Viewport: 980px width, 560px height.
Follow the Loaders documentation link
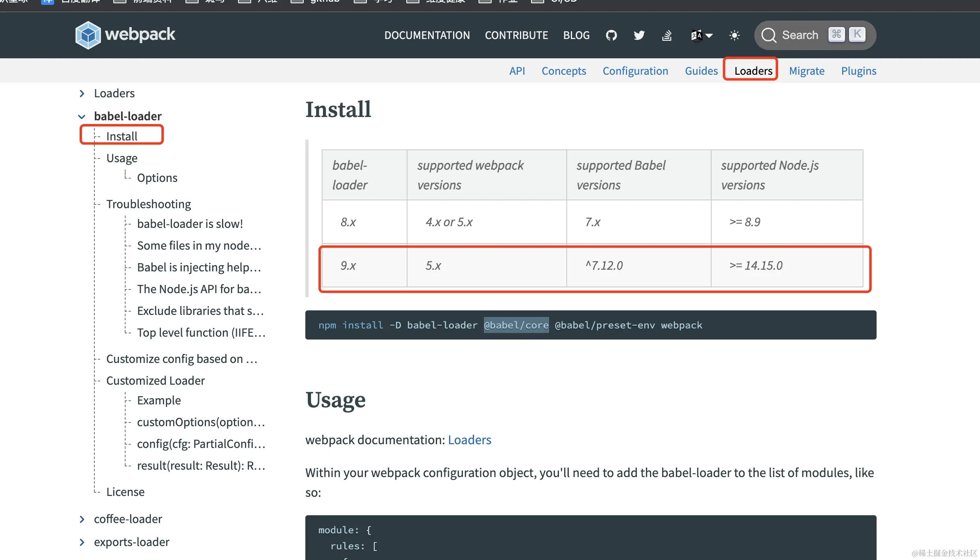click(469, 440)
